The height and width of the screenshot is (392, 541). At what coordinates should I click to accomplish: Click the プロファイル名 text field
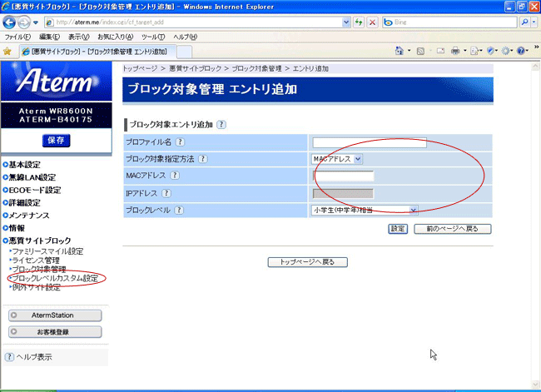370,143
